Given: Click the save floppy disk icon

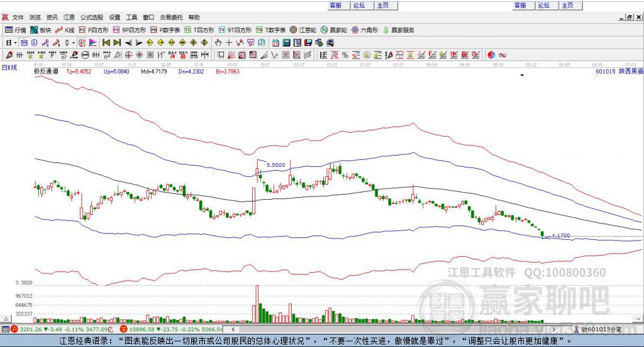Looking at the screenshot, I should point(308,43).
